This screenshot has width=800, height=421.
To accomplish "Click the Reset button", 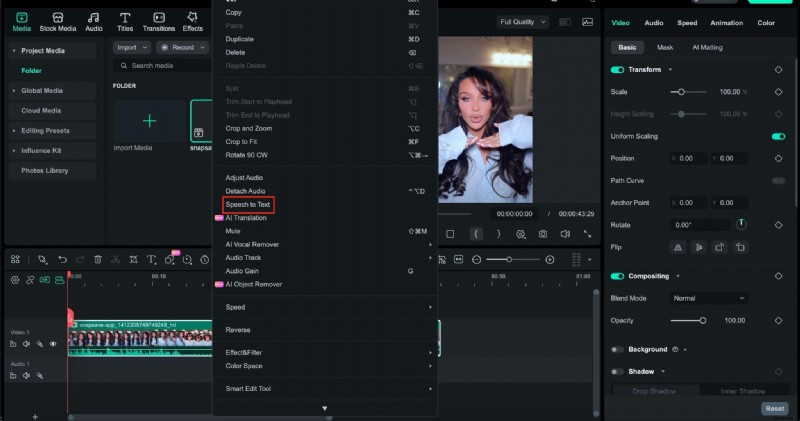I will click(774, 409).
